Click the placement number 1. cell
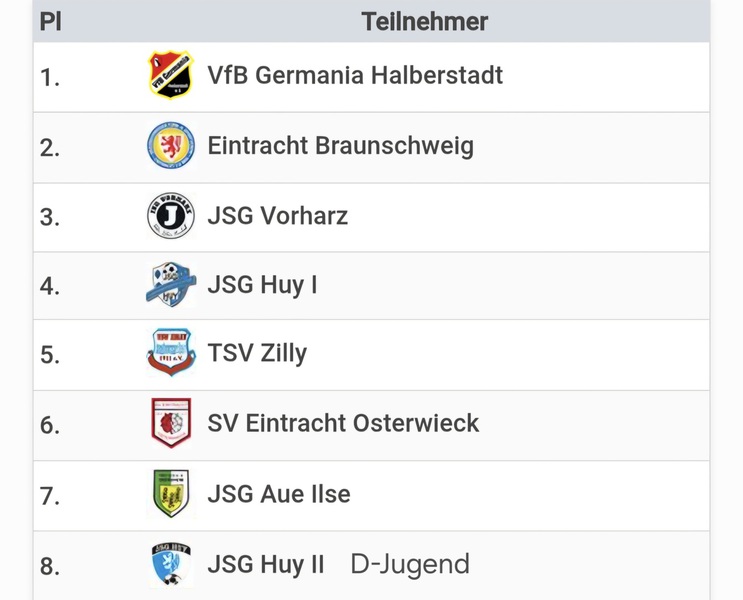 pos(51,76)
